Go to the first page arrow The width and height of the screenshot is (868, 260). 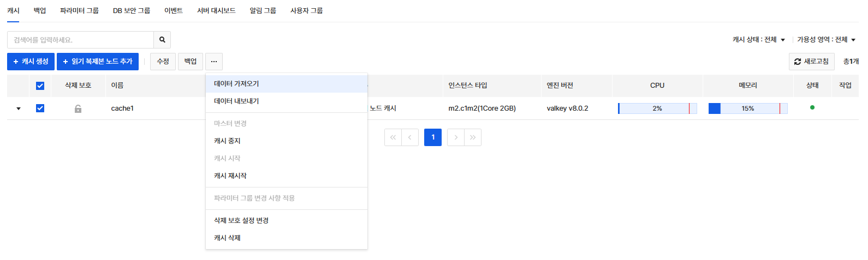(x=393, y=137)
